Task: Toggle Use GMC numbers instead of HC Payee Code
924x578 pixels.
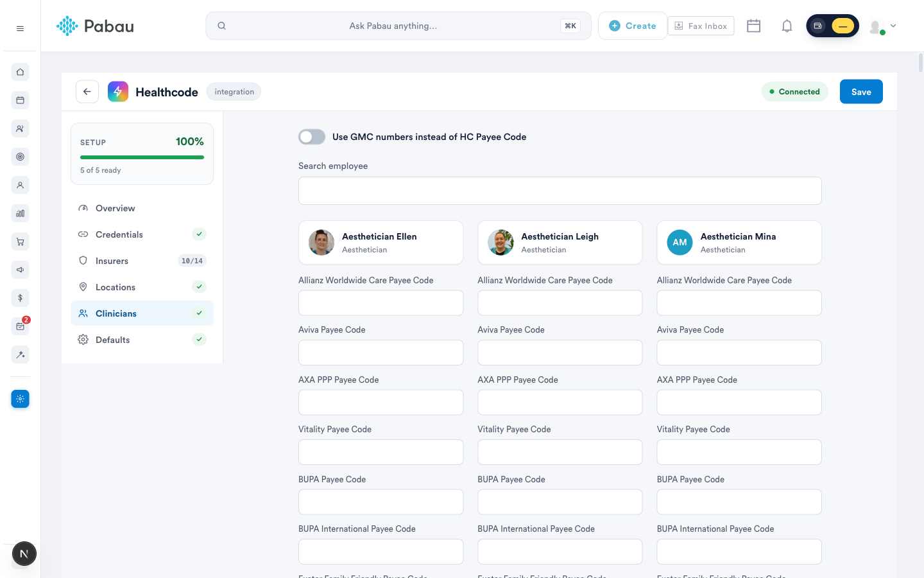Action: point(312,137)
